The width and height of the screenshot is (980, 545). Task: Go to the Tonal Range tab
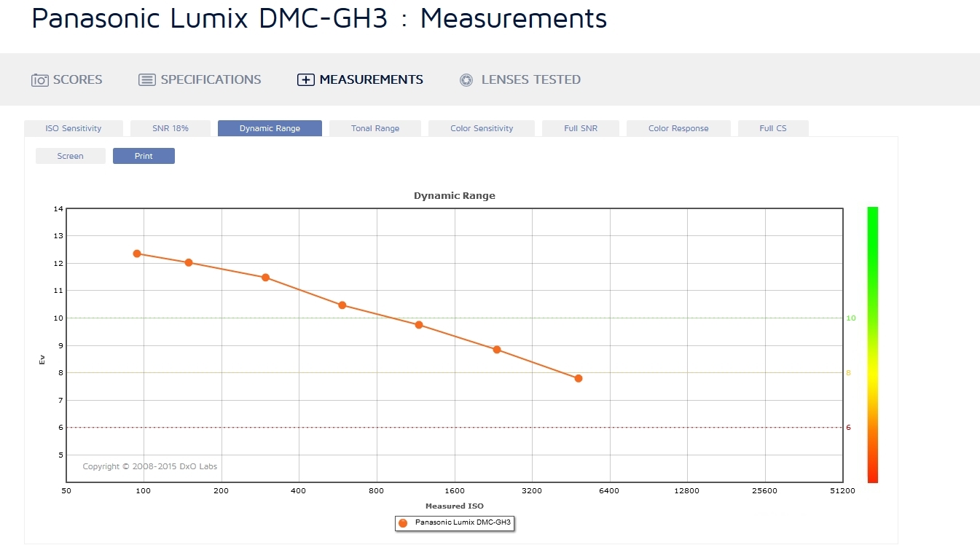(375, 128)
